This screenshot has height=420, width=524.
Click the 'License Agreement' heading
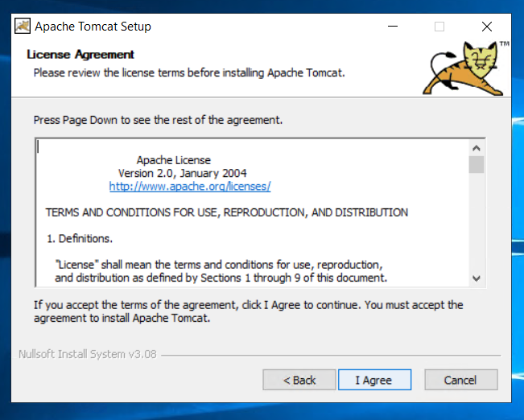tap(80, 54)
